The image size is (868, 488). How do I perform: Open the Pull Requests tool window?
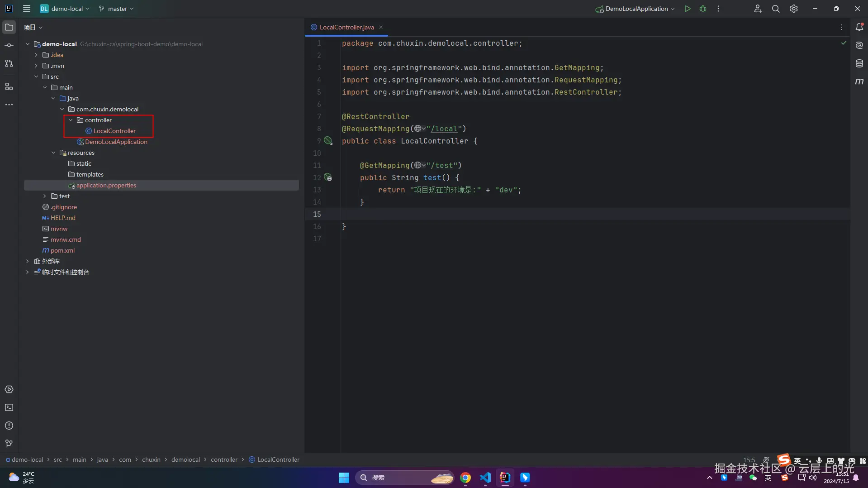[x=9, y=63]
